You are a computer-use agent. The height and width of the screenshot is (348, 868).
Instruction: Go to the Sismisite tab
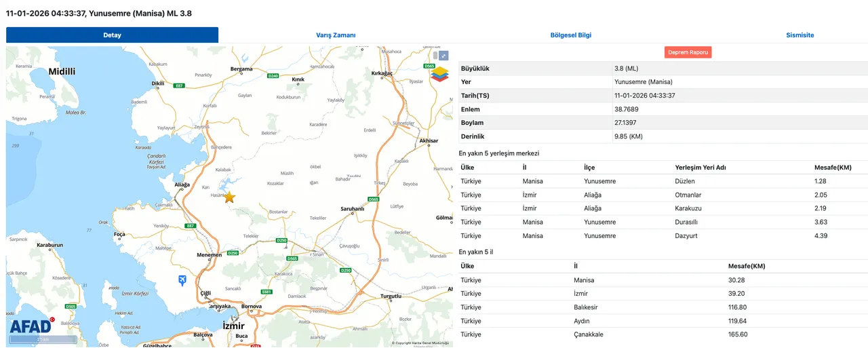800,35
